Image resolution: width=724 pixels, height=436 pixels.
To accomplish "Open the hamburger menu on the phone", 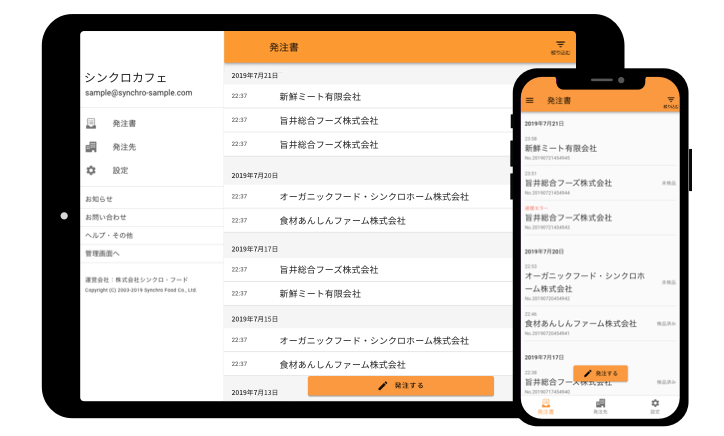I will click(529, 100).
